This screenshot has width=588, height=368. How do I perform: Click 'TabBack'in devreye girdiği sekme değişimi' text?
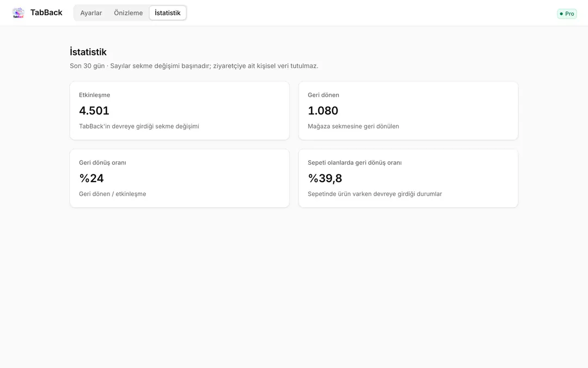[x=139, y=126]
